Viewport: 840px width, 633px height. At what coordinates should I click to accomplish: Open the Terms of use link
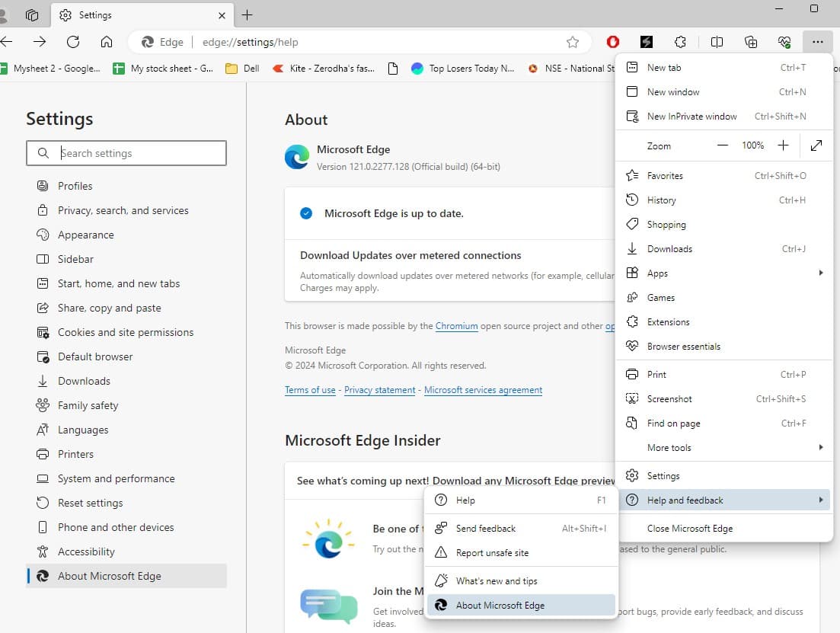point(310,390)
